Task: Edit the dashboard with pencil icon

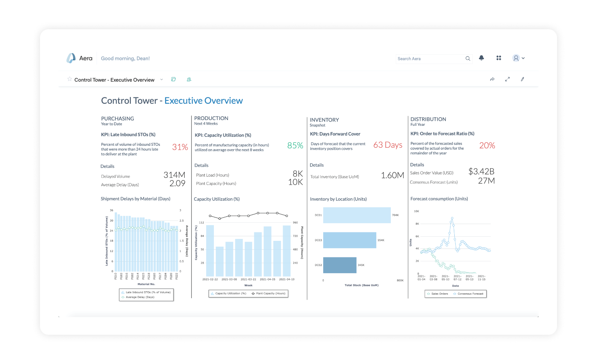Action: [522, 79]
